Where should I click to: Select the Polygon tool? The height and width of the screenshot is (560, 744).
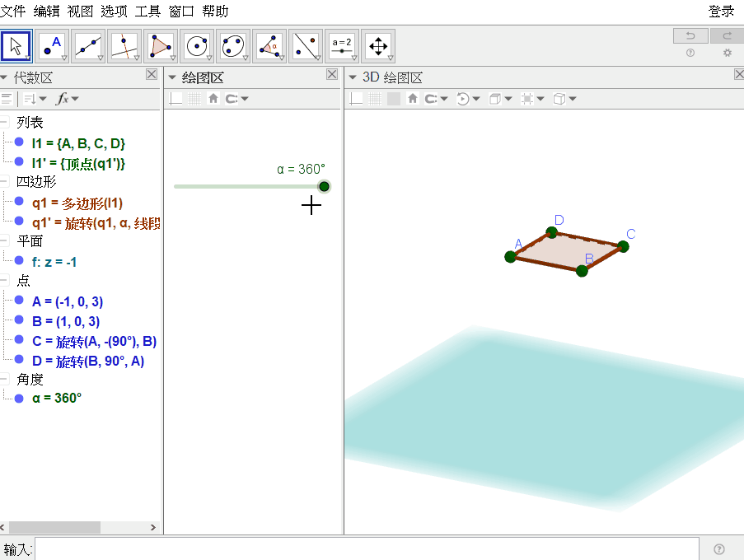(x=161, y=46)
